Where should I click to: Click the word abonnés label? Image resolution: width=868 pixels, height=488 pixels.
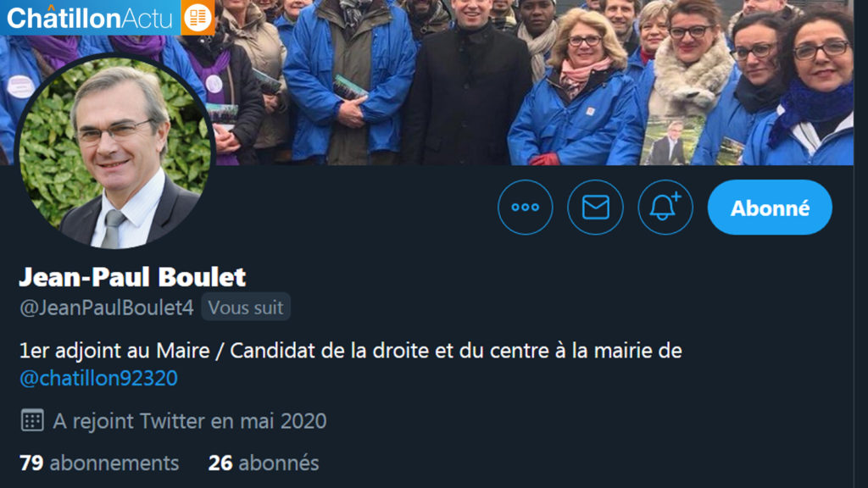[x=279, y=463]
